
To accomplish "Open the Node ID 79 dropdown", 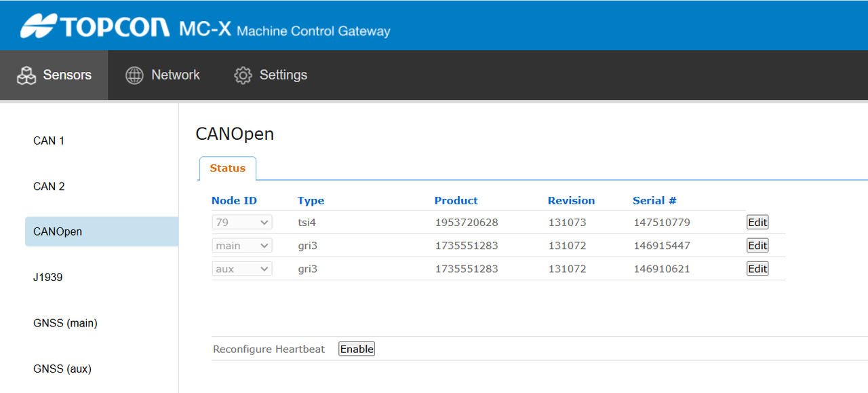I will point(241,223).
